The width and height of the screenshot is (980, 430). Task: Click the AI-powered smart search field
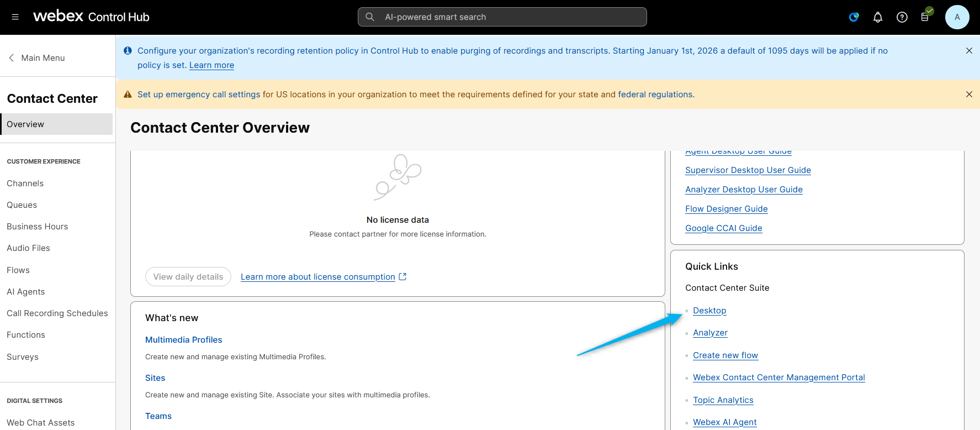tap(502, 17)
